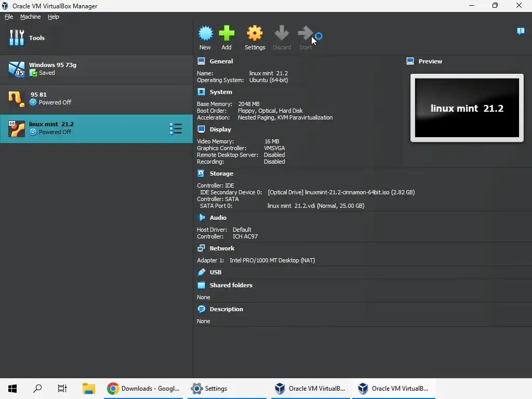Click the Boot Order Floppy, Optical, Hard Disk value
532x399 pixels.
tap(270, 111)
